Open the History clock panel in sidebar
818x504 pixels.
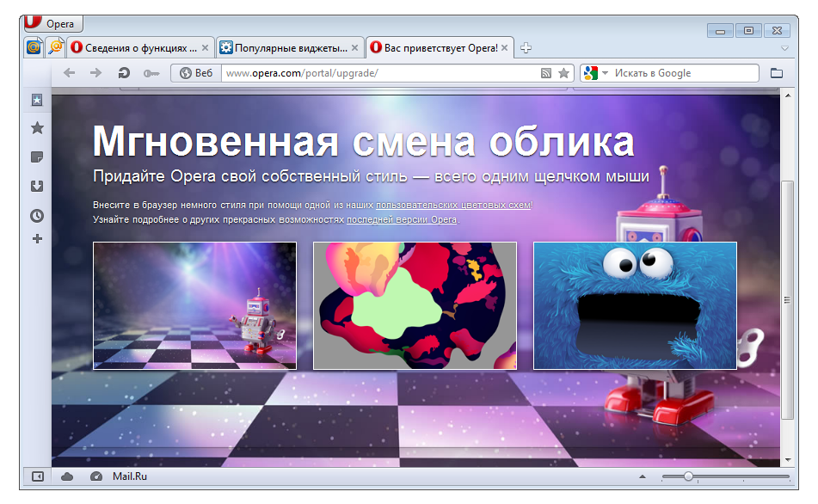coord(37,215)
